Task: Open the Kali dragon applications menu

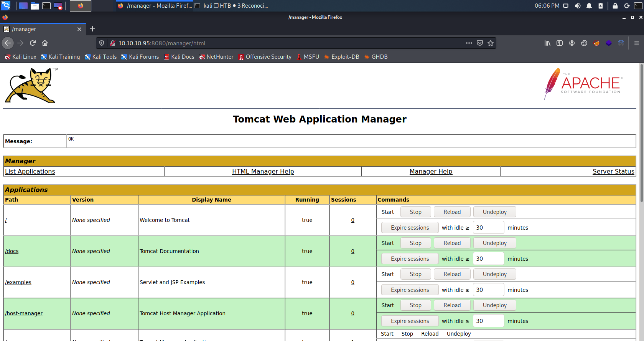Action: 6,6
